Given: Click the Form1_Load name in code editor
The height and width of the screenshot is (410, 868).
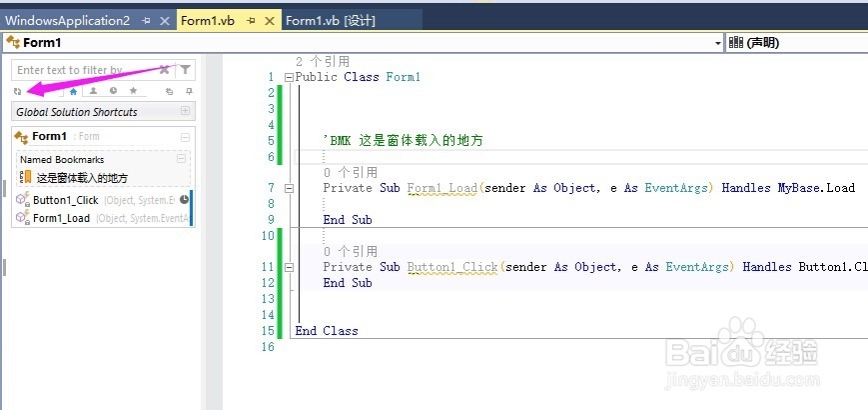Looking at the screenshot, I should pos(441,188).
